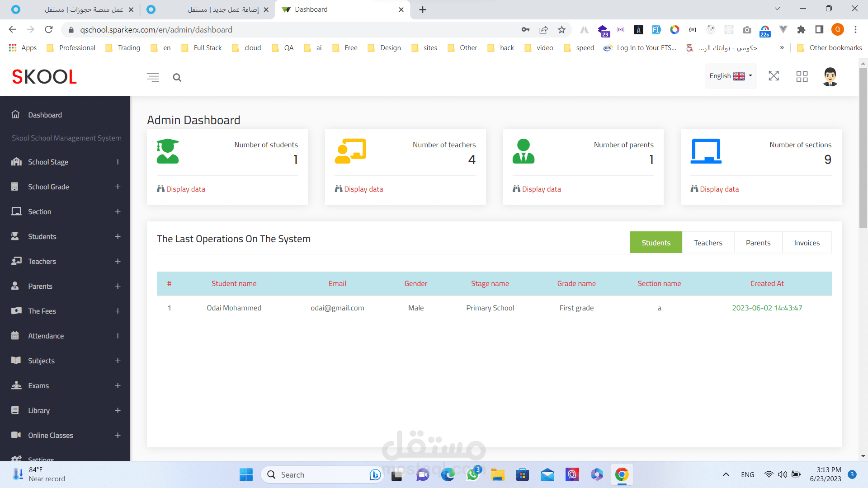
Task: Expand the Subjects sidebar menu
Action: click(x=118, y=361)
